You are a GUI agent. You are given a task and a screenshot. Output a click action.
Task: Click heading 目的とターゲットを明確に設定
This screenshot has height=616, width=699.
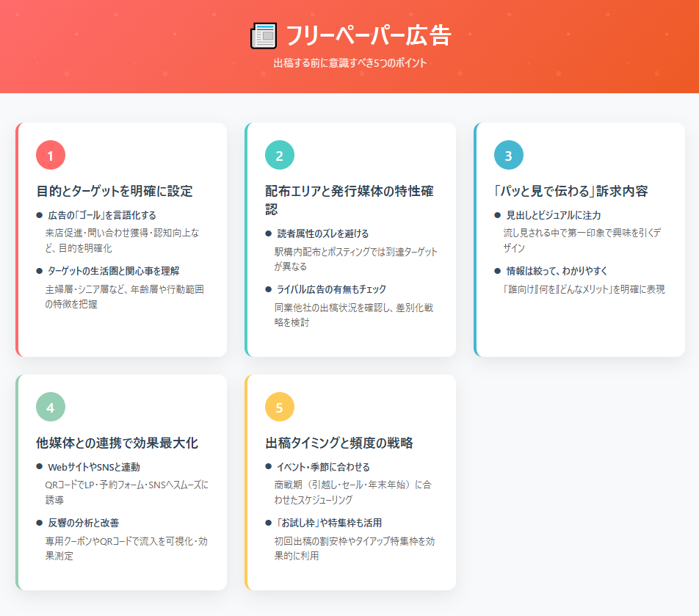coord(115,191)
